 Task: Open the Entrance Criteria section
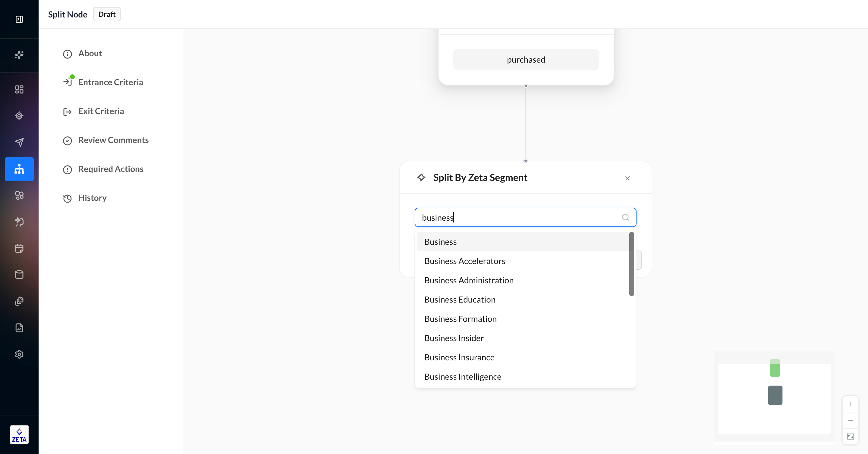click(x=103, y=82)
